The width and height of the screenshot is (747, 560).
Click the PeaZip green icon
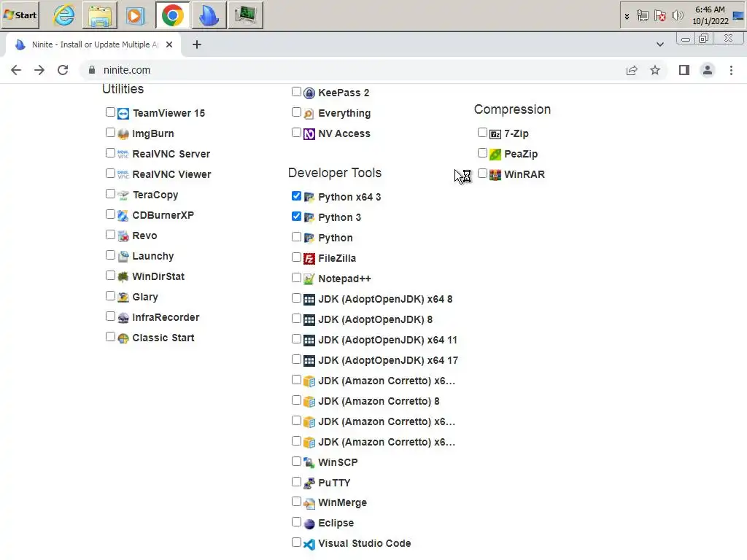click(x=495, y=155)
